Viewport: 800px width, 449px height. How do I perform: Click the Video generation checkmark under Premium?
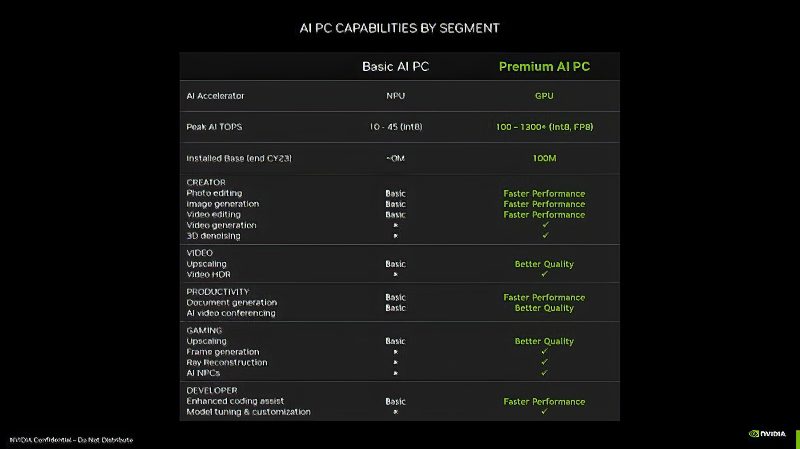click(545, 224)
